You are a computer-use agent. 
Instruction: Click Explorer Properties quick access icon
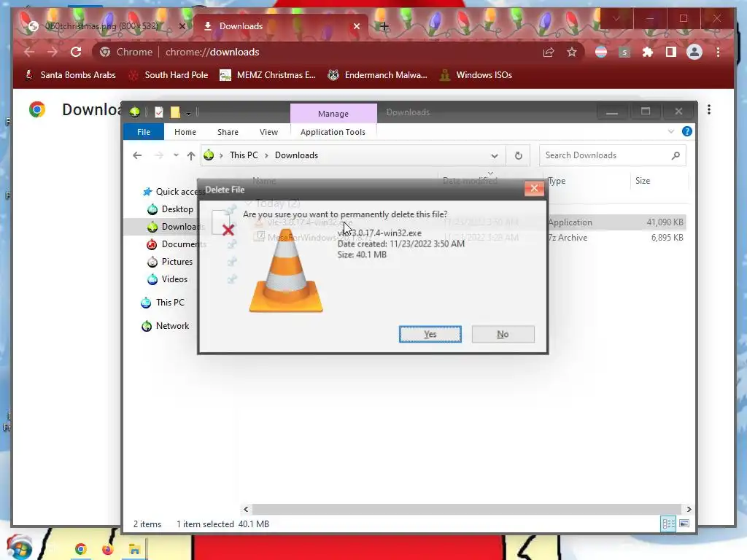point(158,112)
